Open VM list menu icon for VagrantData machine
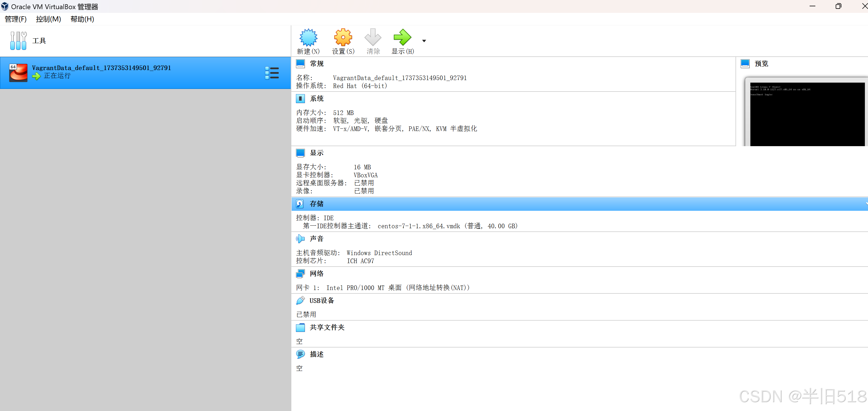The width and height of the screenshot is (868, 411). click(x=272, y=73)
